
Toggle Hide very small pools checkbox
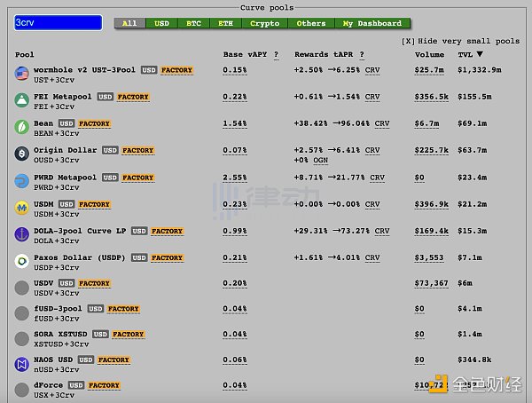(x=407, y=41)
